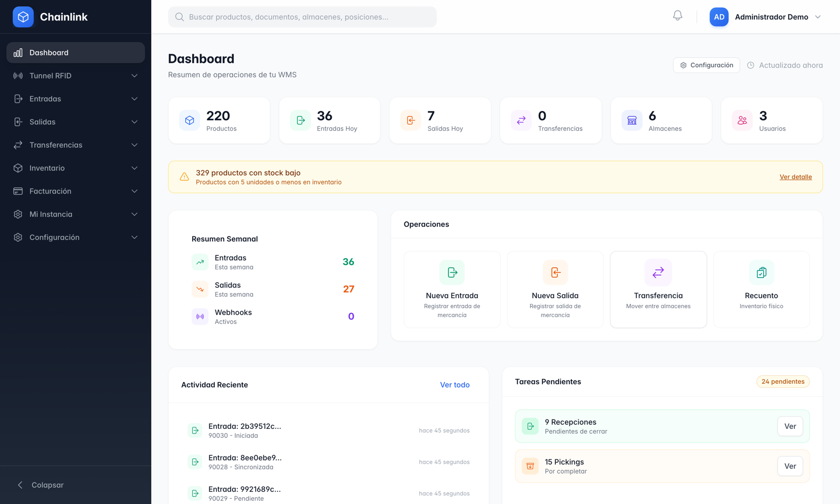Viewport: 840px width, 504px height.
Task: Expand the Transferencias sidebar chevron
Action: 134,145
